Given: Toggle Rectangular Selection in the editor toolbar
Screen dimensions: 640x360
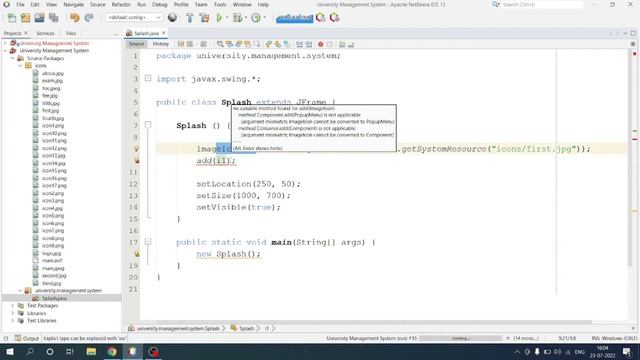Looking at the screenshot, I should coord(257,44).
